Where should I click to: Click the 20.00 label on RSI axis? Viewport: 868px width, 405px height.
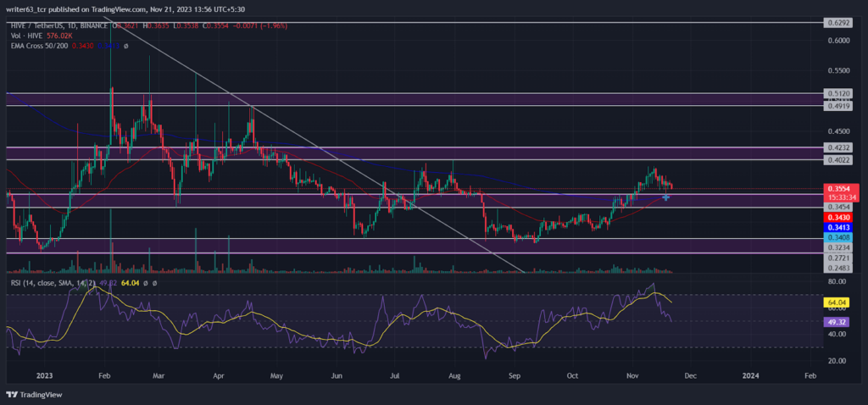pos(837,361)
